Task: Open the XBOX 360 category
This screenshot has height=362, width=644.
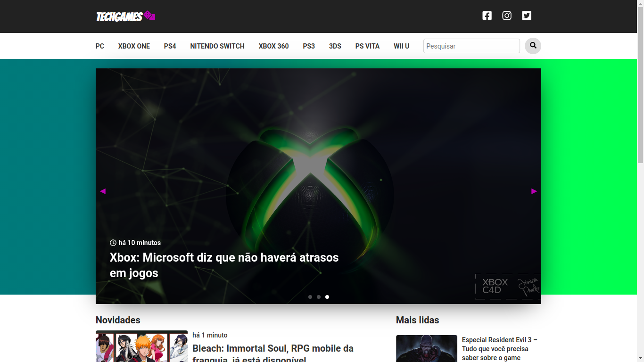Action: [x=274, y=46]
